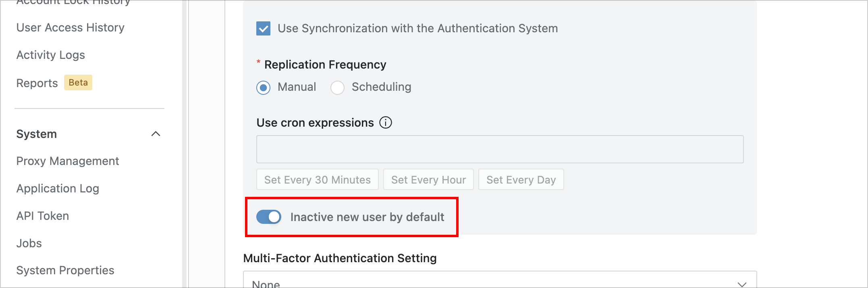
Task: Open Activity Logs in the sidebar
Action: point(51,55)
